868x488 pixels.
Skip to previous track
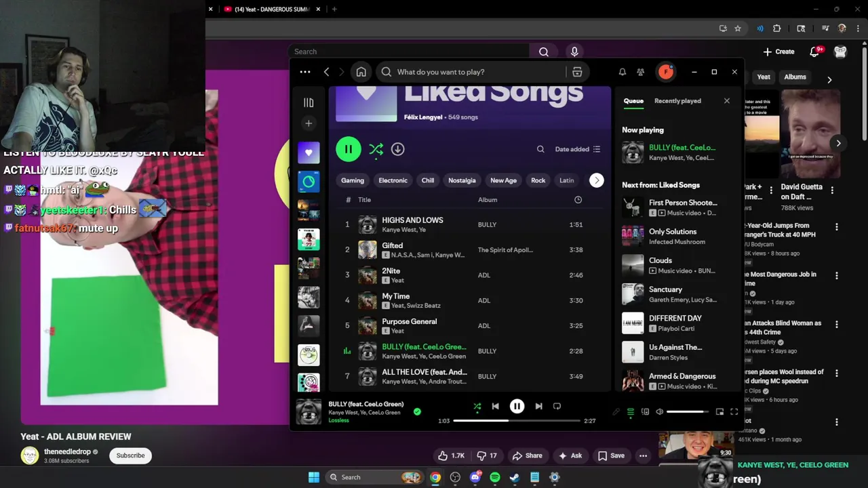[496, 407]
